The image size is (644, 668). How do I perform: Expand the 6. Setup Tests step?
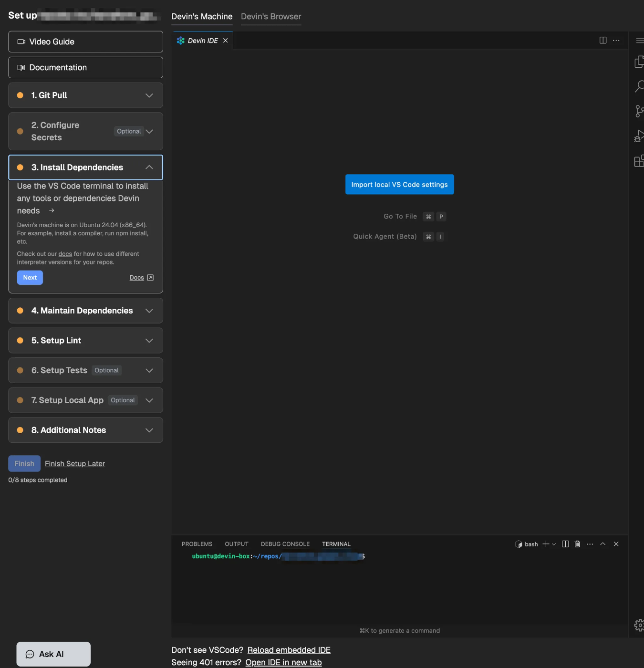pyautogui.click(x=85, y=370)
